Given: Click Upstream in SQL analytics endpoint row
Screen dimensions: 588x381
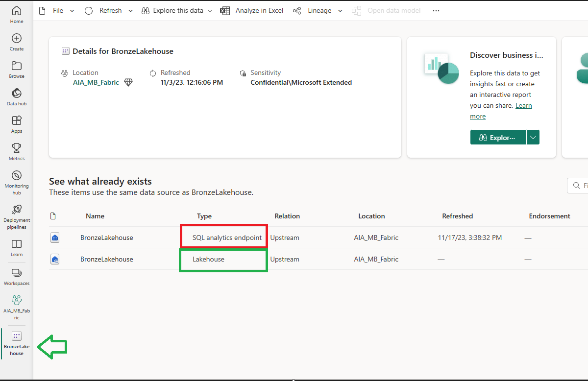Looking at the screenshot, I should pyautogui.click(x=285, y=238).
